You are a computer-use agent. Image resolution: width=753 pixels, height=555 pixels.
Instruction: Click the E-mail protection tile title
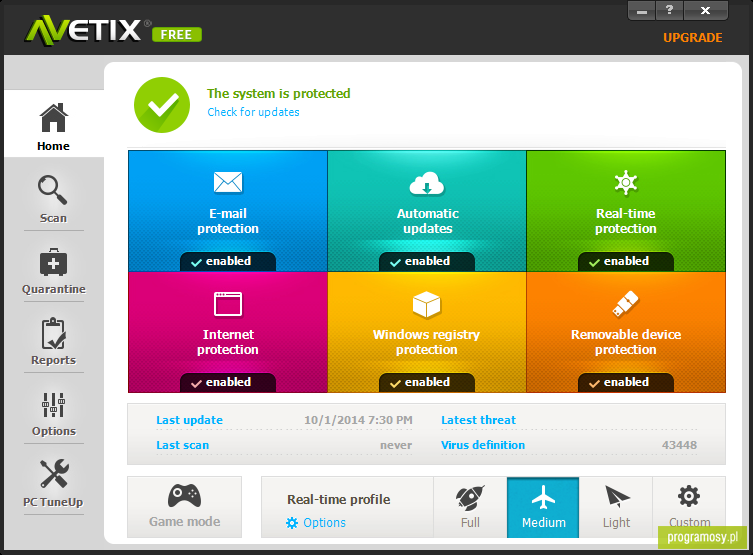228,221
